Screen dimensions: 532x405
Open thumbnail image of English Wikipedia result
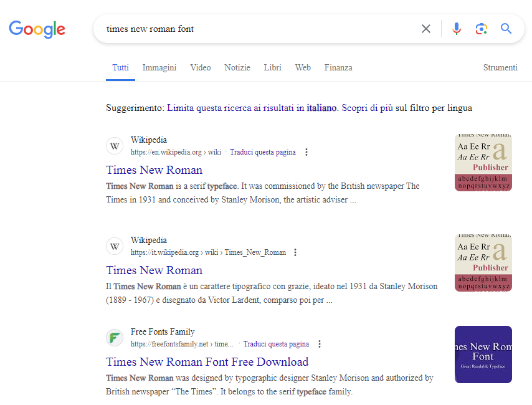pyautogui.click(x=483, y=163)
